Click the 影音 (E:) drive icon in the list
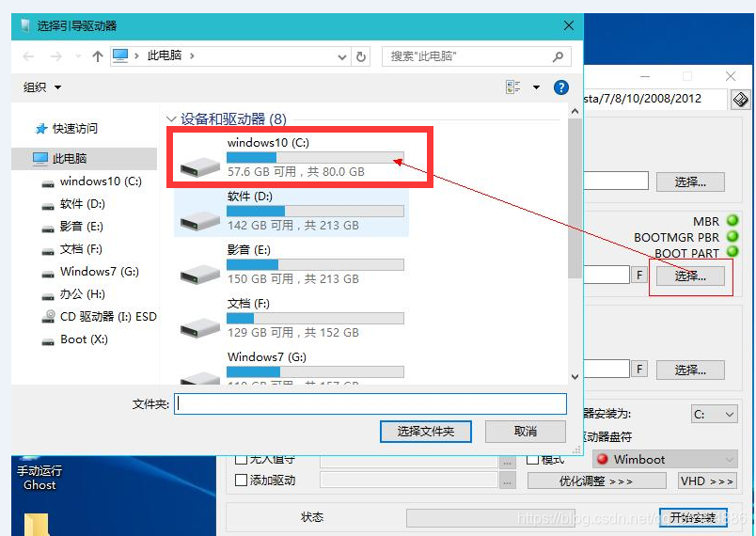 [x=200, y=274]
